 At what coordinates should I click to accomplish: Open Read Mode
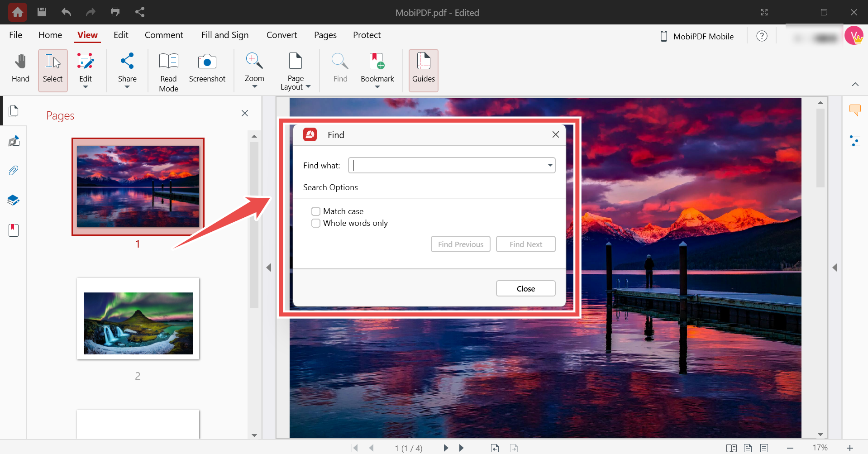coord(168,72)
